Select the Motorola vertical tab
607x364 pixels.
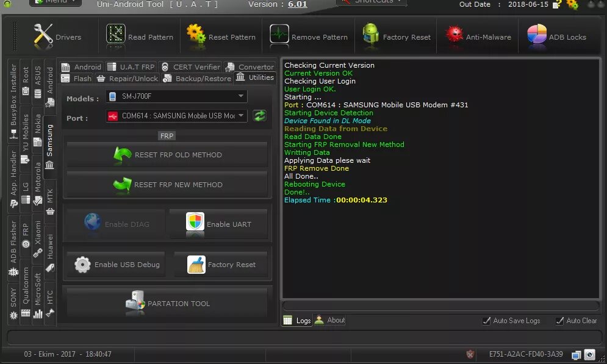pyautogui.click(x=38, y=184)
